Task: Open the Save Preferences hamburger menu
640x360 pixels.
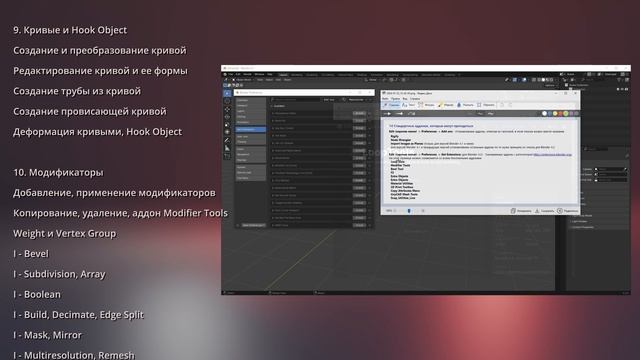Action: 238,225
